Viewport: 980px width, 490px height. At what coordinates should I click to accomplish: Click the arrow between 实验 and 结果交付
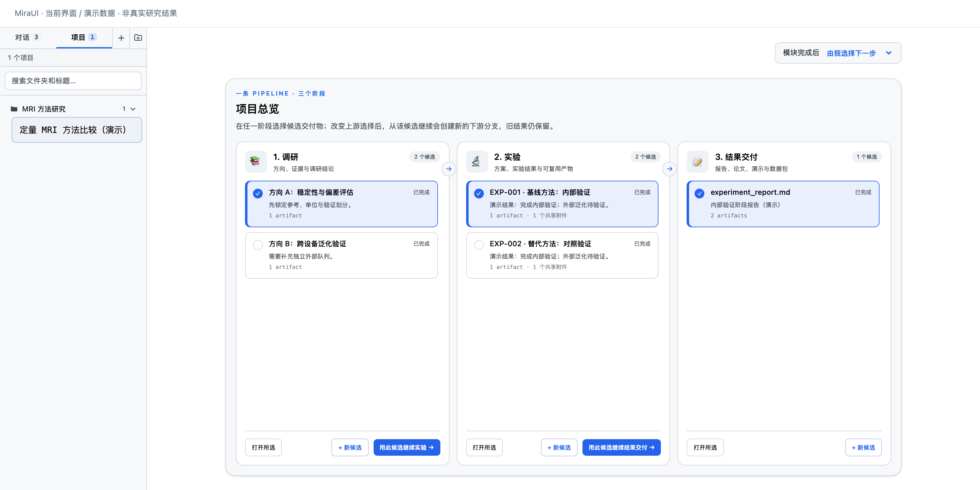pos(669,169)
